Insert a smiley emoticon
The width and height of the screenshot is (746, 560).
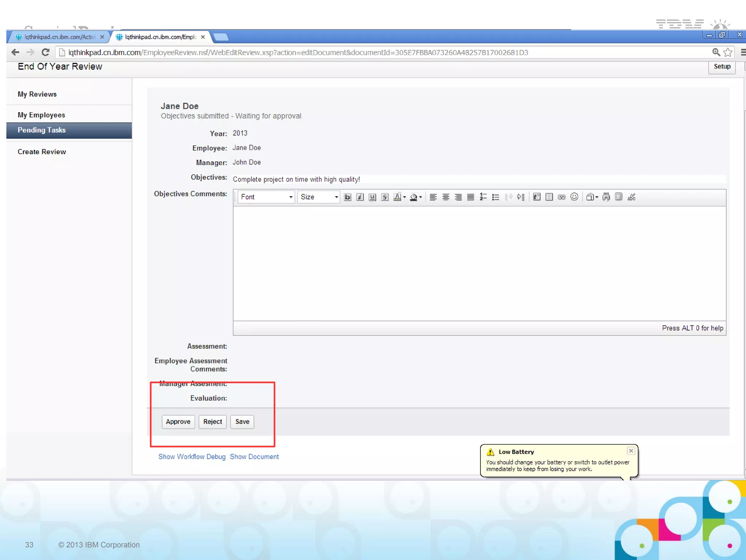574,197
